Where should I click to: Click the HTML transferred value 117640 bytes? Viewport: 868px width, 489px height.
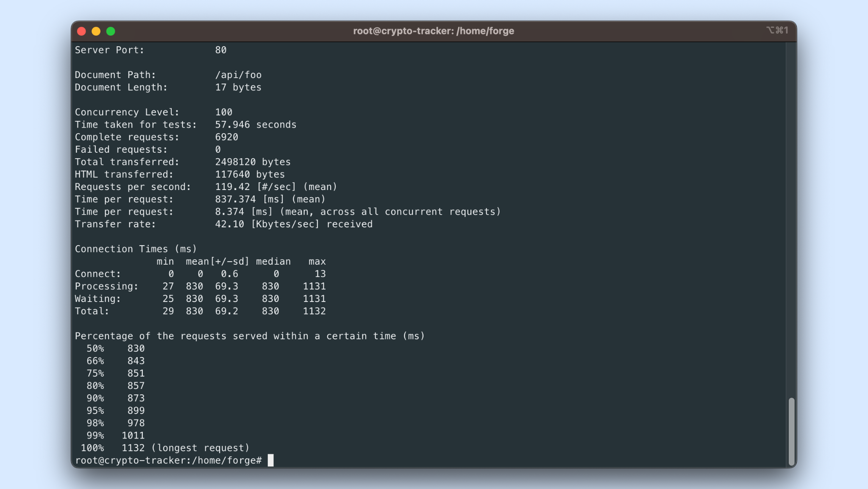(250, 174)
